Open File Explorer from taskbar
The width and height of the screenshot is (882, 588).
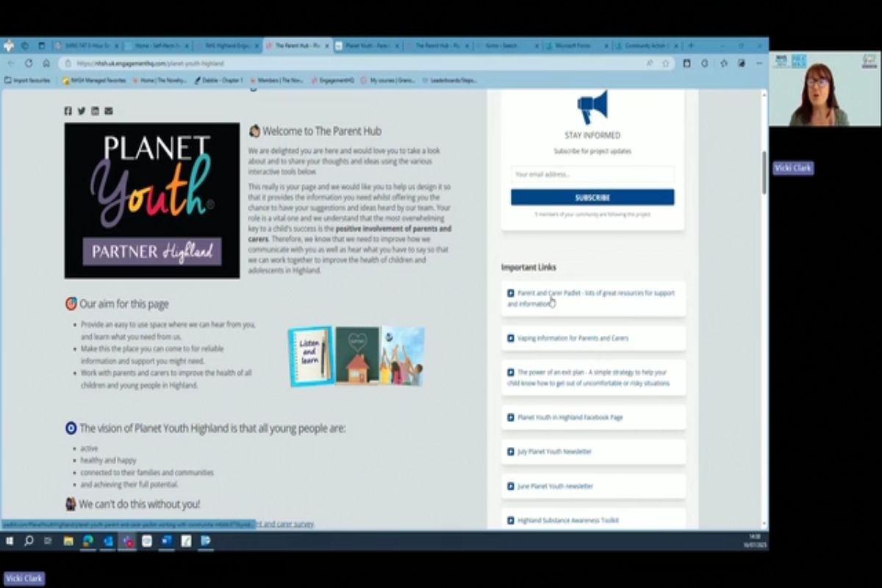point(68,541)
